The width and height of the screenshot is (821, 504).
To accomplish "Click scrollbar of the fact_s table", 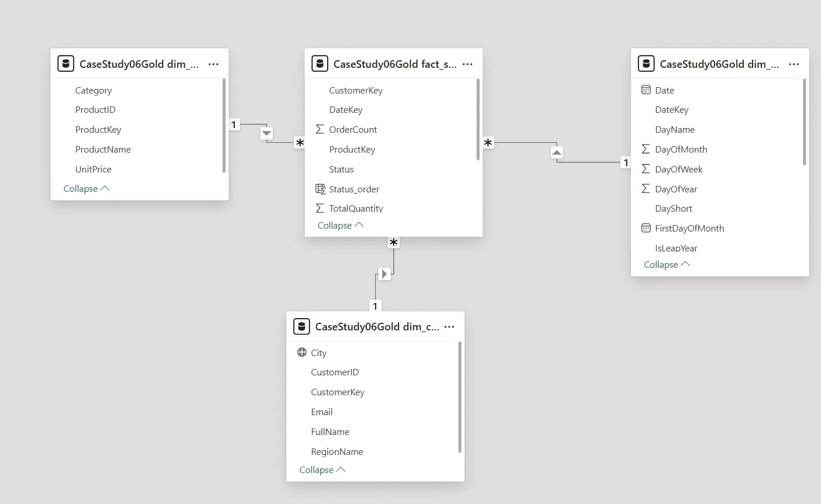I will point(478,119).
